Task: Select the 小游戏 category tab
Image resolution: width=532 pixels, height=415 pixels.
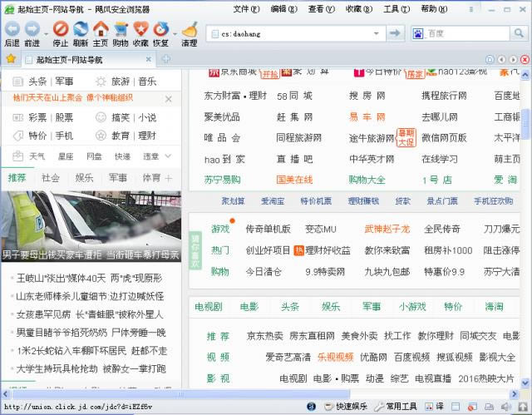Action: [x=412, y=307]
